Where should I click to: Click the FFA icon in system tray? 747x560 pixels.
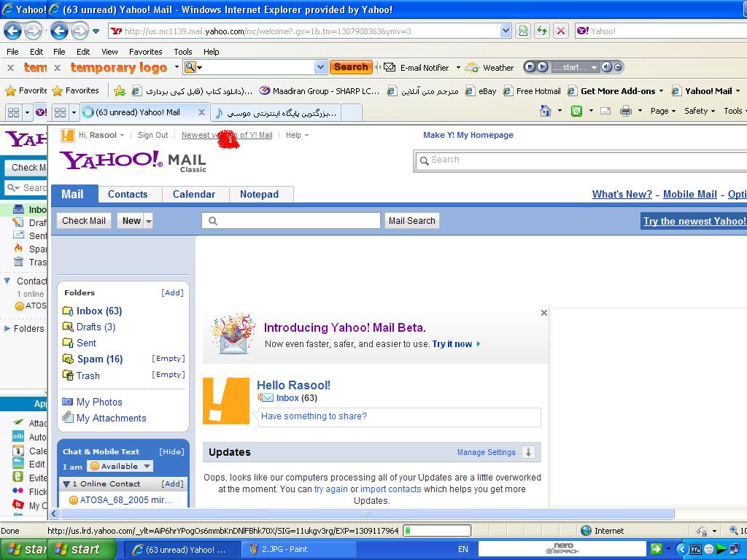point(695,550)
